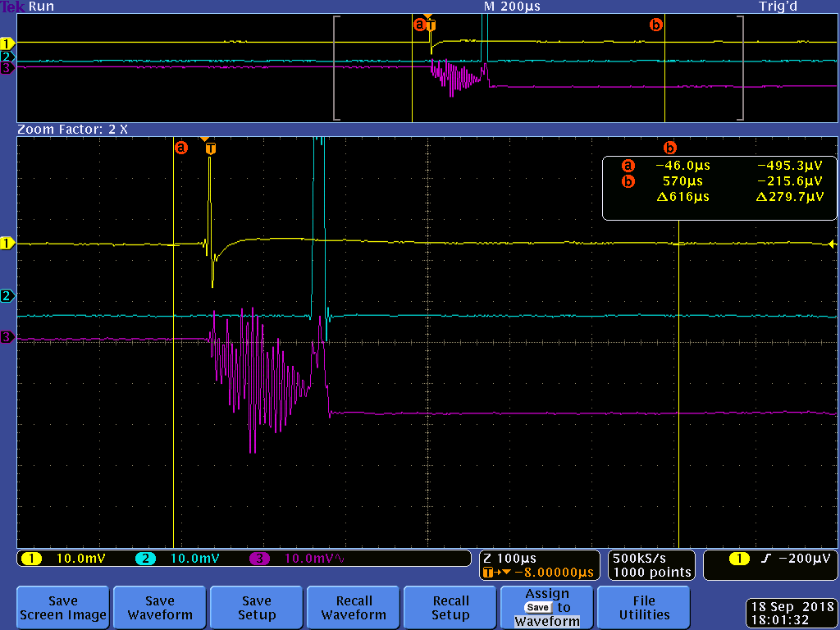Click cursor 'a' marker in overview window

[x=419, y=24]
